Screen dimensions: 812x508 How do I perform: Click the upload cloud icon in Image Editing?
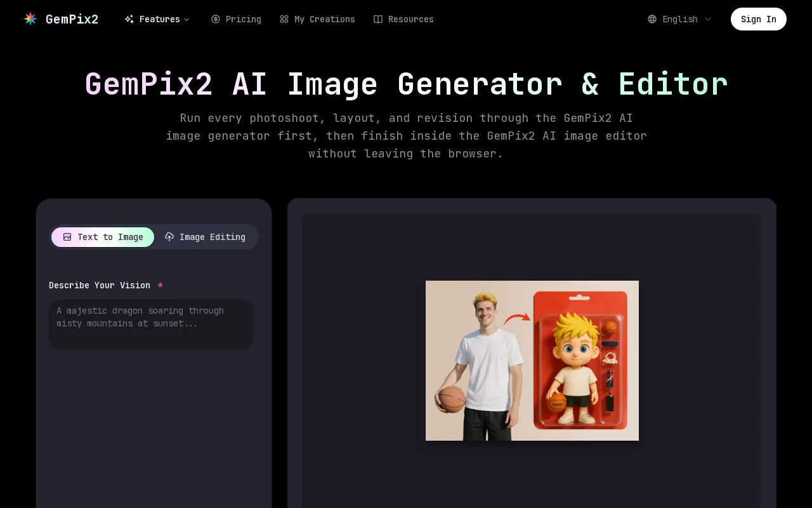pyautogui.click(x=169, y=237)
